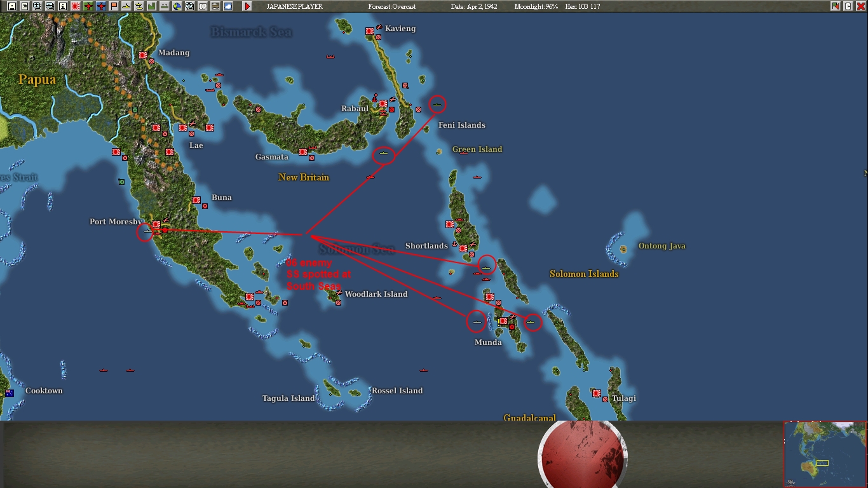Click the 'C' icon at top right
This screenshot has height=488, width=868.
(848, 6)
